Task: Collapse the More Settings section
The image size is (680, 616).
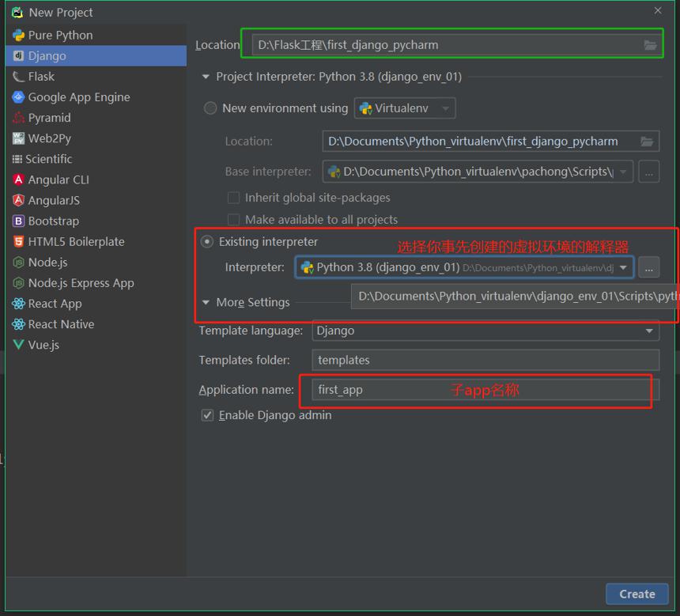Action: tap(206, 302)
